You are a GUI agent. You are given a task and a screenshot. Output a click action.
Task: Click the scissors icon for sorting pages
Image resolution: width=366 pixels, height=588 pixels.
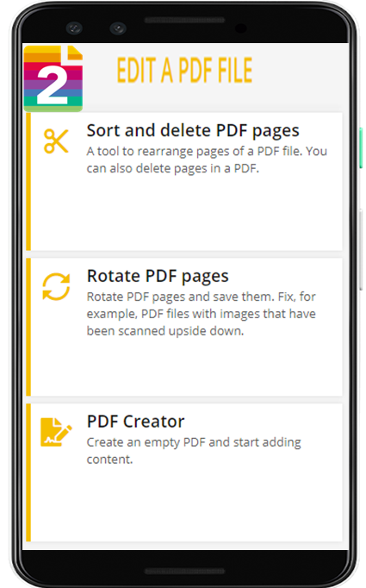coord(56,141)
